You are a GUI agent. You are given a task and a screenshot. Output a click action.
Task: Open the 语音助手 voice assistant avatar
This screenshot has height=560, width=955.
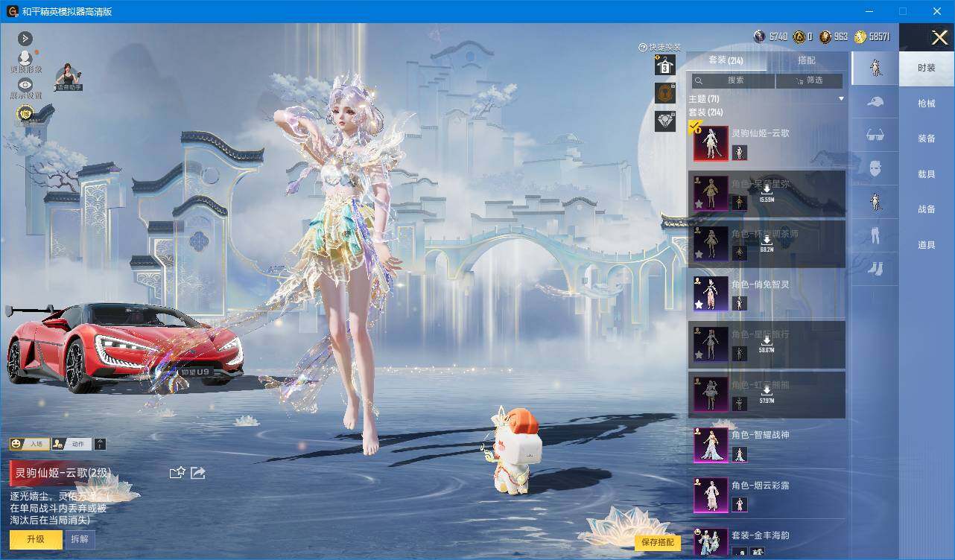69,77
